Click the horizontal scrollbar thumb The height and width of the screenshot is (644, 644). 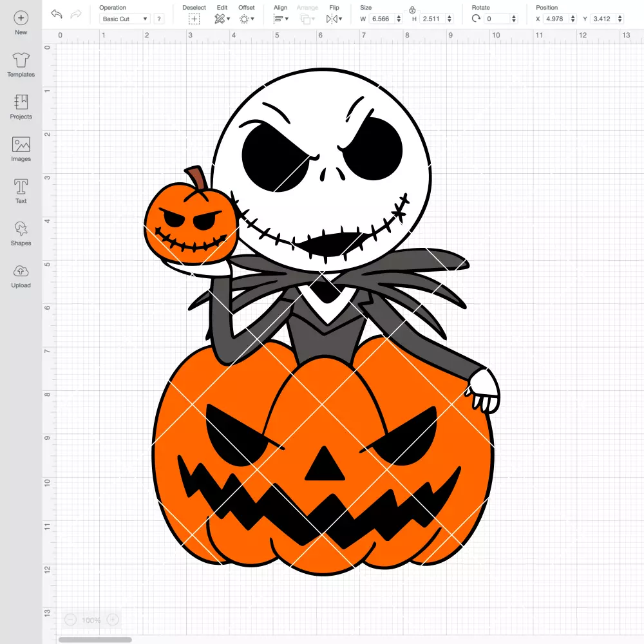click(x=95, y=639)
